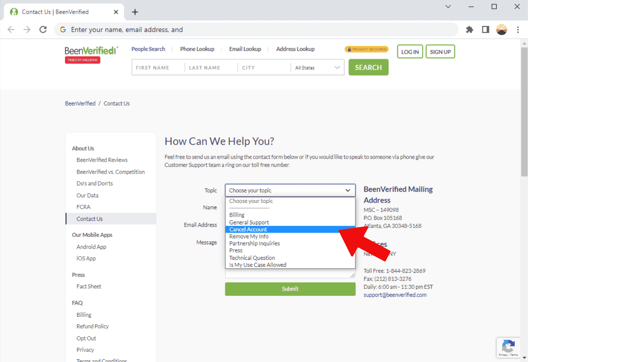Click the LOG IN button
This screenshot has height=362, width=644.
[x=410, y=52]
